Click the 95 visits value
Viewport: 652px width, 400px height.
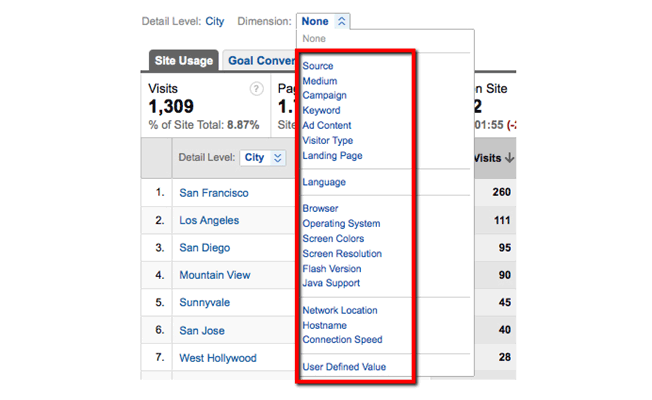505,248
